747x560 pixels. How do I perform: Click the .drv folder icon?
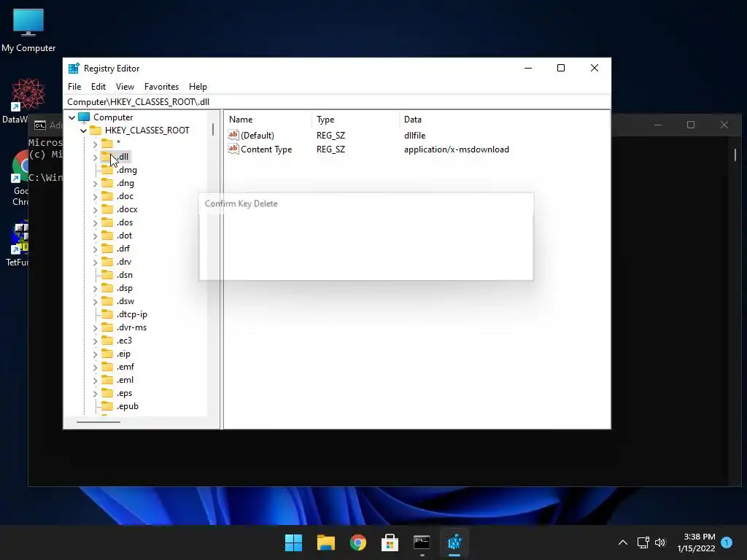[107, 262]
